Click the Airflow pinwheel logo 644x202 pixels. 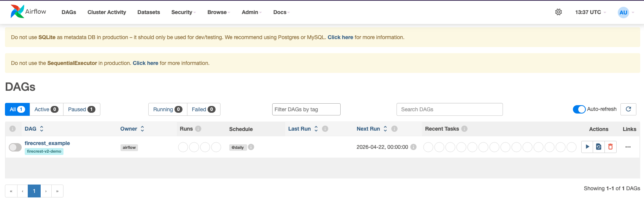pyautogui.click(x=17, y=12)
